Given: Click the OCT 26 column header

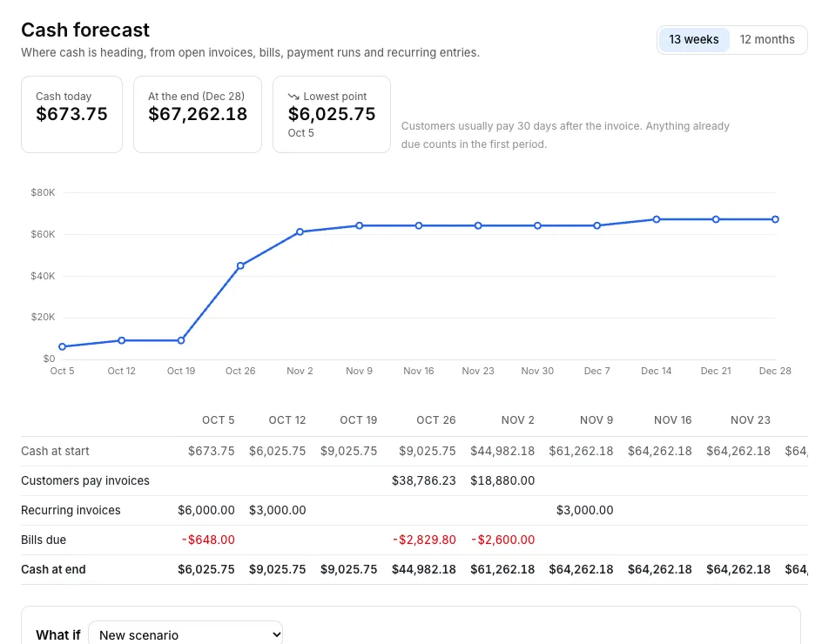Looking at the screenshot, I should pyautogui.click(x=436, y=420).
